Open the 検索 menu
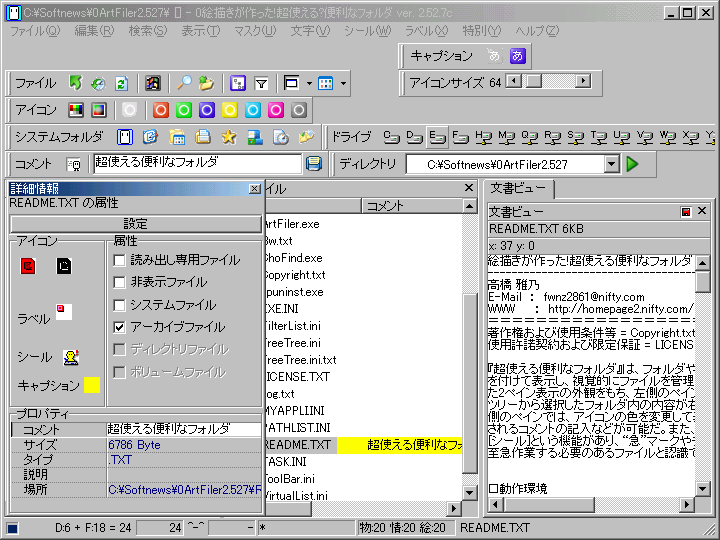The height and width of the screenshot is (540, 720). (148, 31)
